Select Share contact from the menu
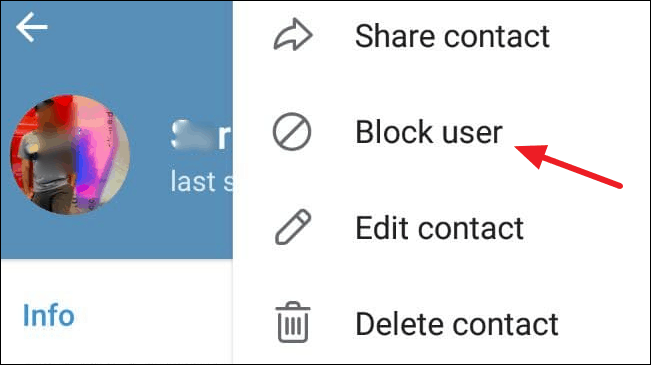 (x=442, y=36)
